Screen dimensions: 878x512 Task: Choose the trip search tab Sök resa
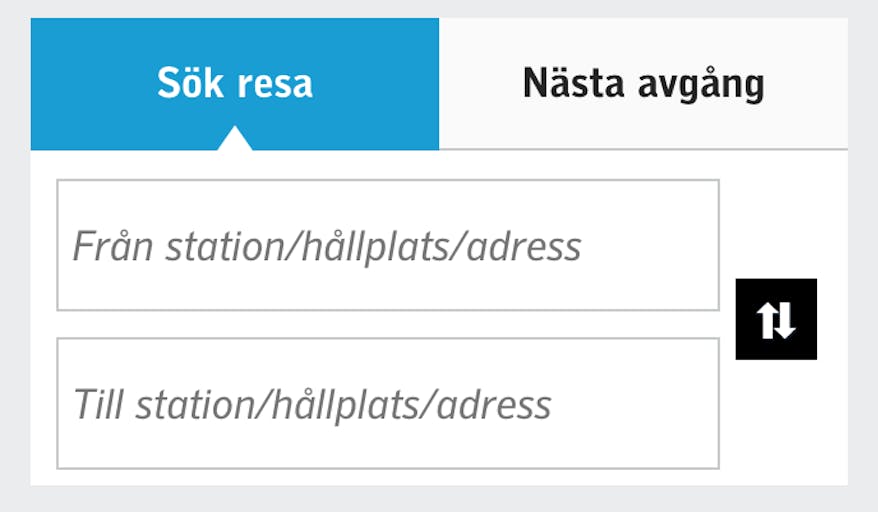click(235, 84)
